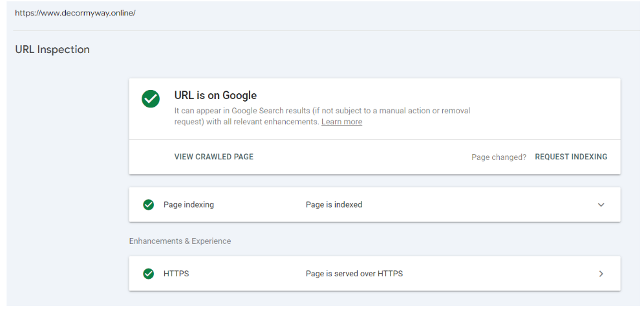Click the Enhancements & Experience section label
Screen dimensions: 644x310
(180, 241)
